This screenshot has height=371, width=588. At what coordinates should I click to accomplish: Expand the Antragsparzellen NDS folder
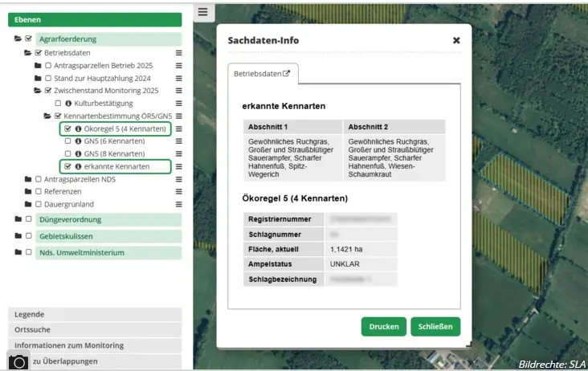pyautogui.click(x=28, y=179)
